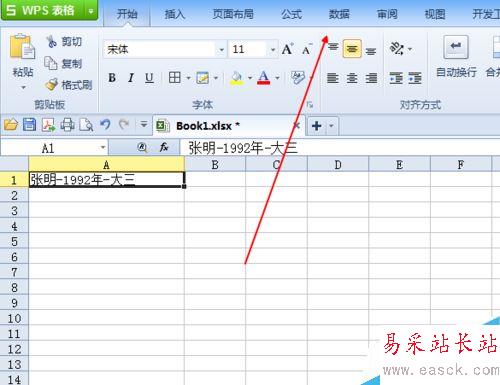Switch to the 页面布局 tab
Viewport: 500px width, 385px height.
click(x=233, y=14)
